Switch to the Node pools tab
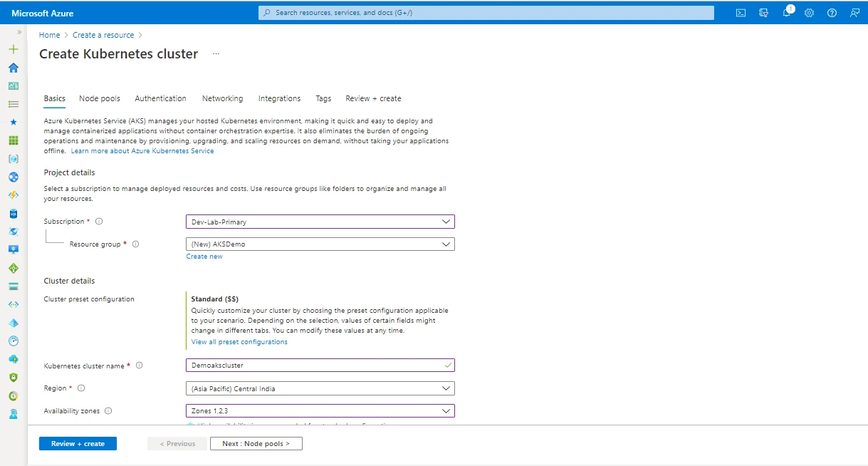Image resolution: width=868 pixels, height=466 pixels. tap(99, 98)
